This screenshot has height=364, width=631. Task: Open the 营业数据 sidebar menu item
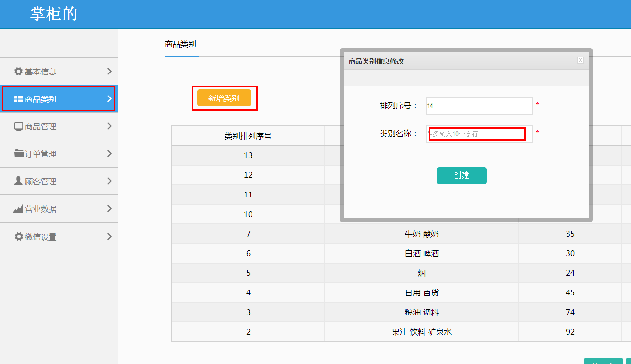[41, 209]
